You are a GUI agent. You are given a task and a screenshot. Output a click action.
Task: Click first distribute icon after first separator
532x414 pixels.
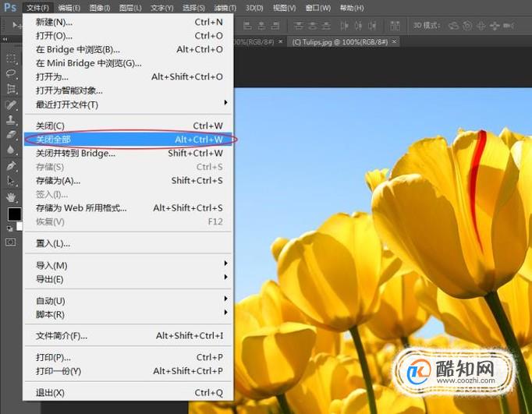(x=299, y=26)
